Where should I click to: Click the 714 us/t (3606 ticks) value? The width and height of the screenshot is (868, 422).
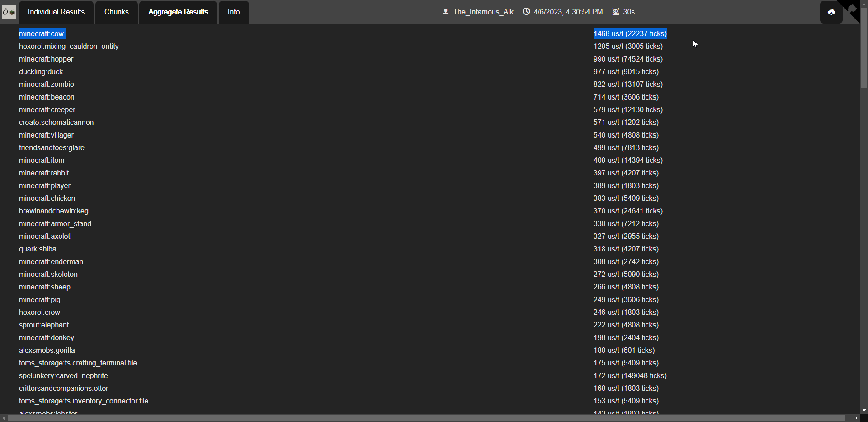click(x=626, y=97)
